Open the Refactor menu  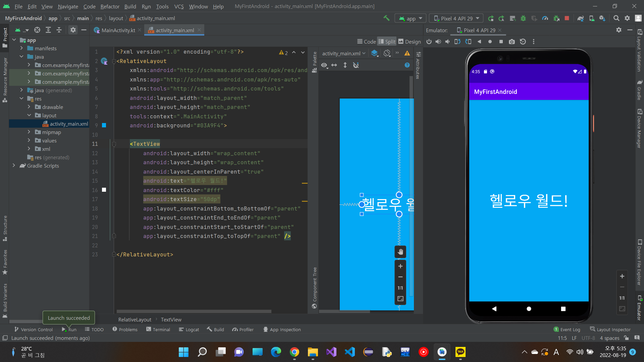tap(110, 6)
